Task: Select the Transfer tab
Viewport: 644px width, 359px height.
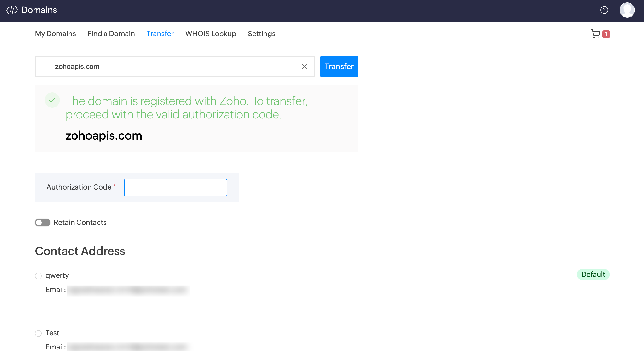Action: (160, 34)
